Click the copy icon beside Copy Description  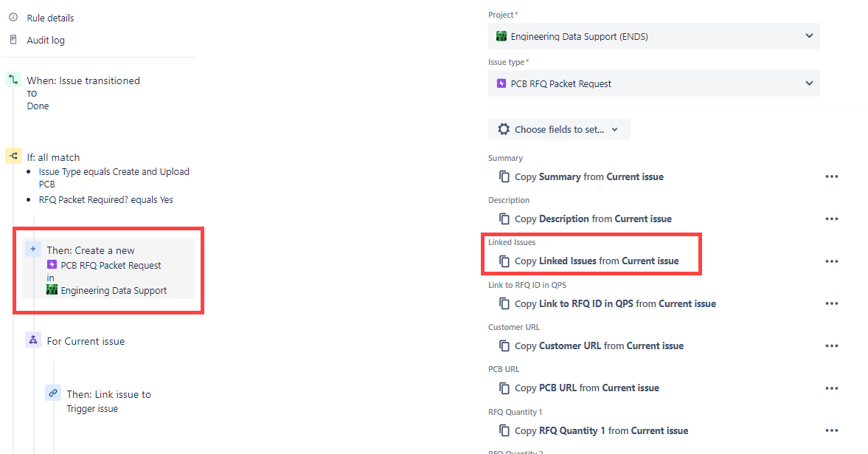pos(504,219)
